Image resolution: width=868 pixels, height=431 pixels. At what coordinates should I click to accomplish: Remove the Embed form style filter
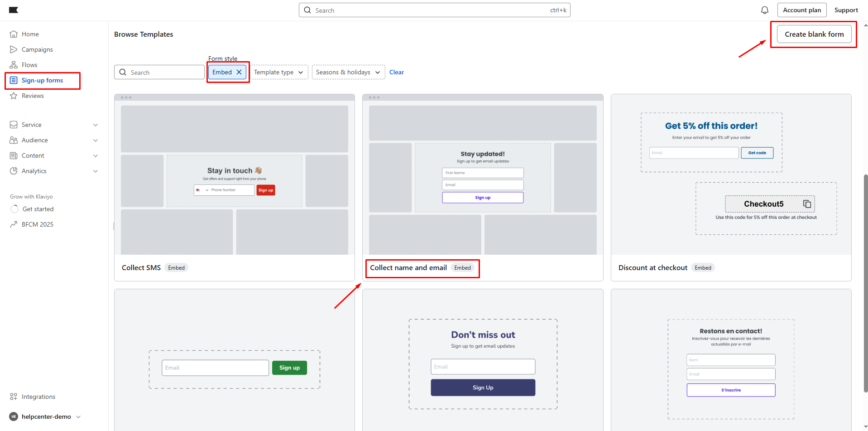click(239, 72)
